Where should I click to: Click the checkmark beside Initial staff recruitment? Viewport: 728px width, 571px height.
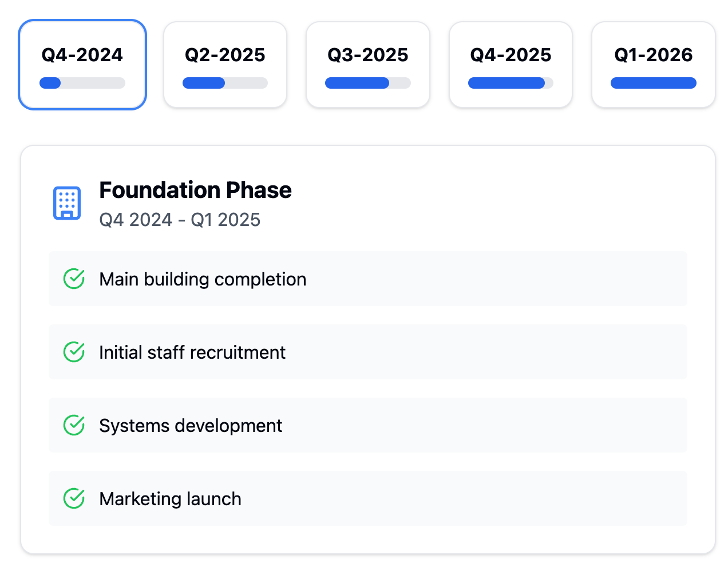[x=74, y=352]
